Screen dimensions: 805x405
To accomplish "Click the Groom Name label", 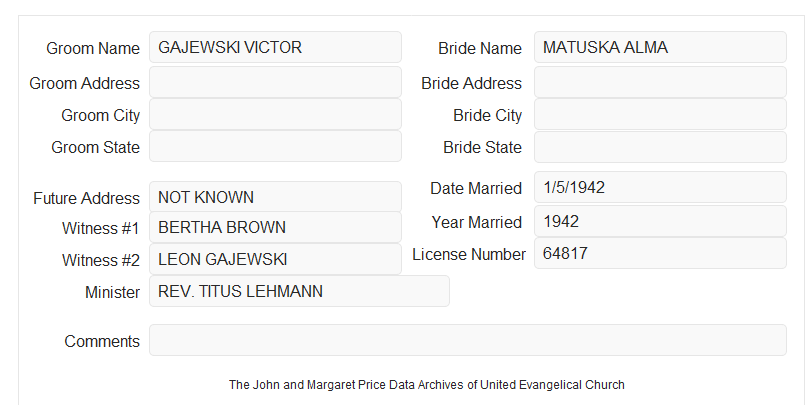I will point(93,48).
